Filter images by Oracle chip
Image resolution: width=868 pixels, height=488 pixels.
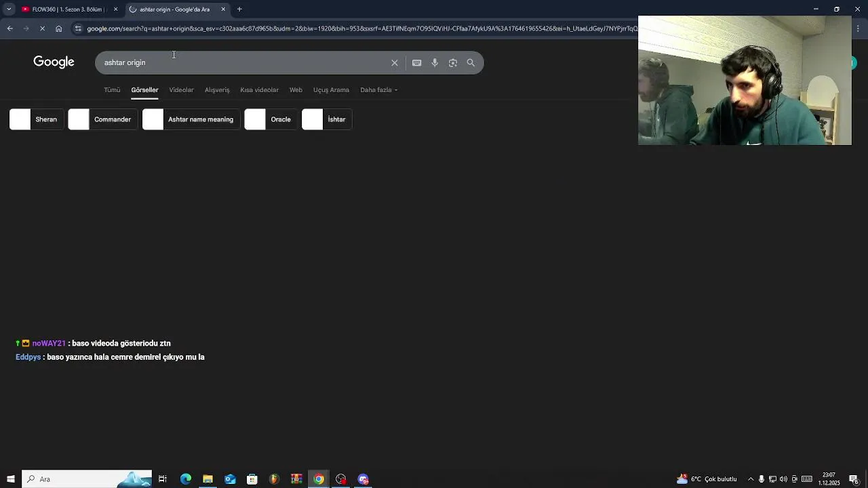click(x=271, y=119)
